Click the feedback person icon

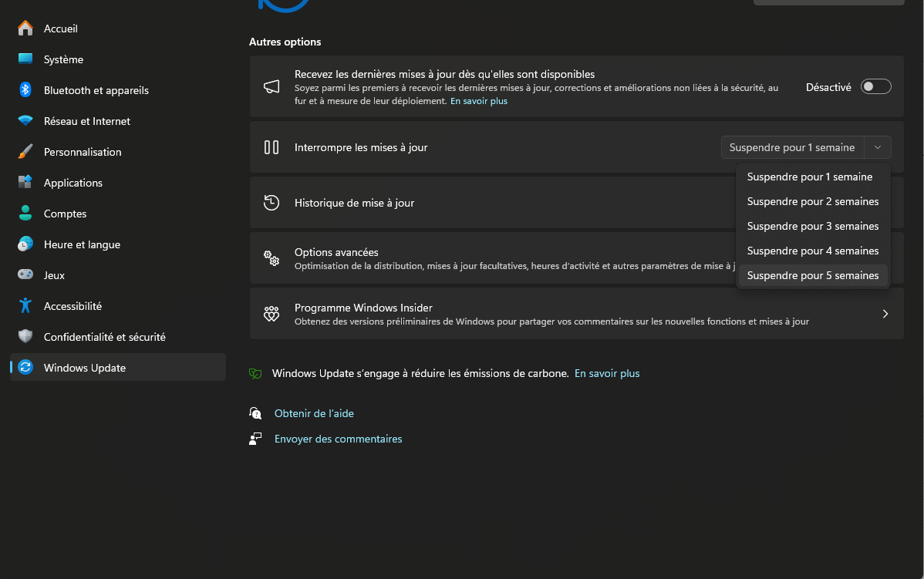[255, 439]
